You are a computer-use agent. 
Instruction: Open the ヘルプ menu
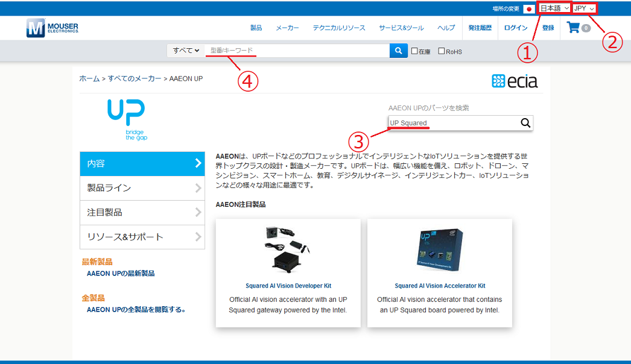pos(446,28)
